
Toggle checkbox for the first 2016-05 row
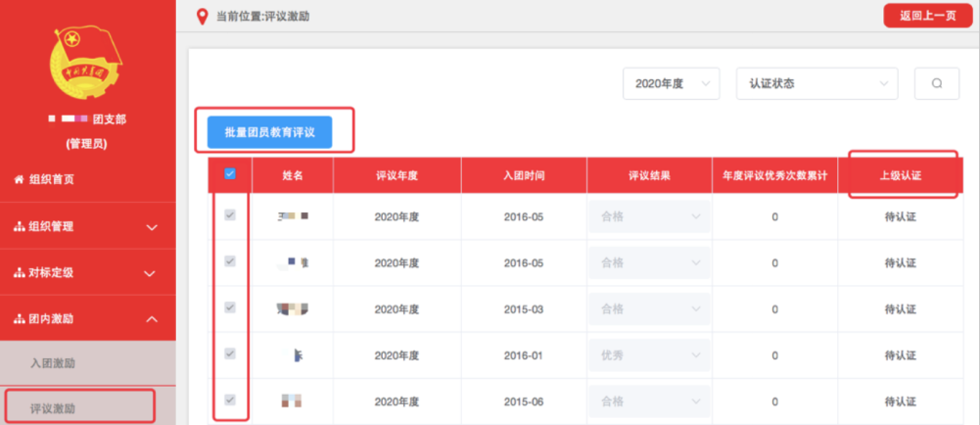pyautogui.click(x=230, y=215)
